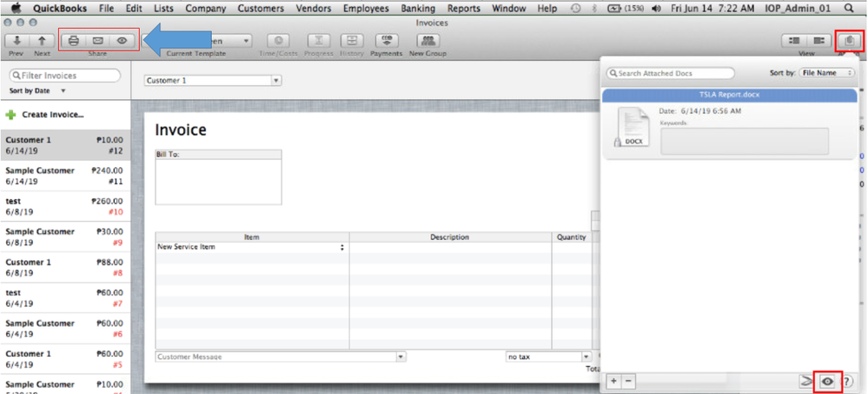Open the Employees menu
Screen dimensions: 868x394
tap(366, 9)
